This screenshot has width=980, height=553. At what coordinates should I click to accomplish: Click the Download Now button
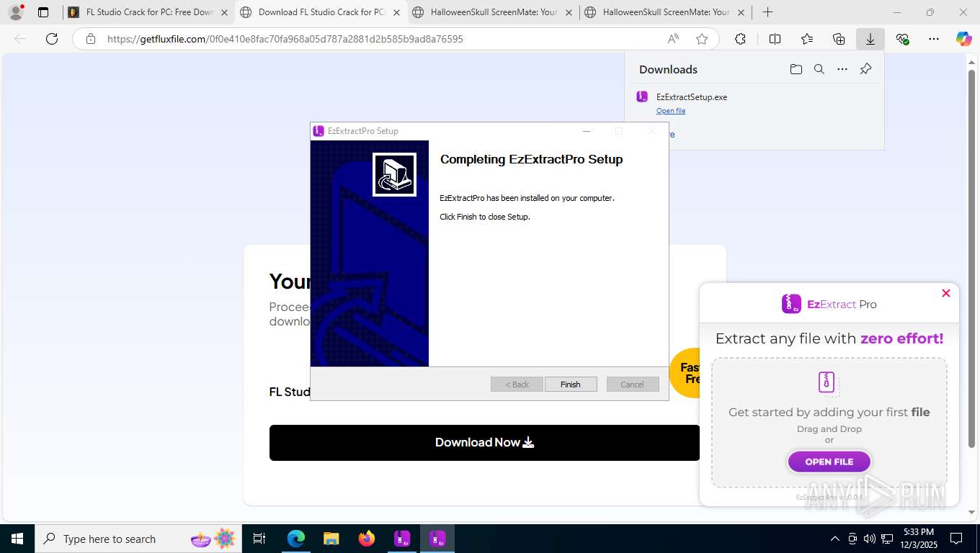tap(484, 442)
